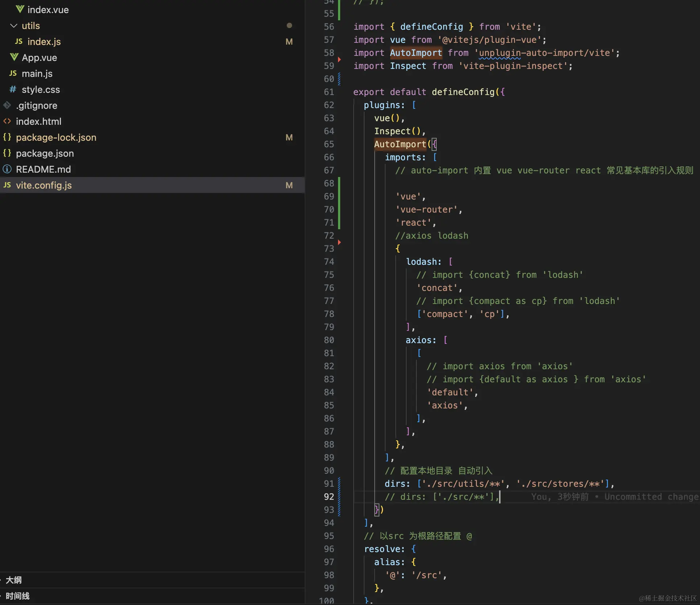Click 'default' string on line 84

450,392
